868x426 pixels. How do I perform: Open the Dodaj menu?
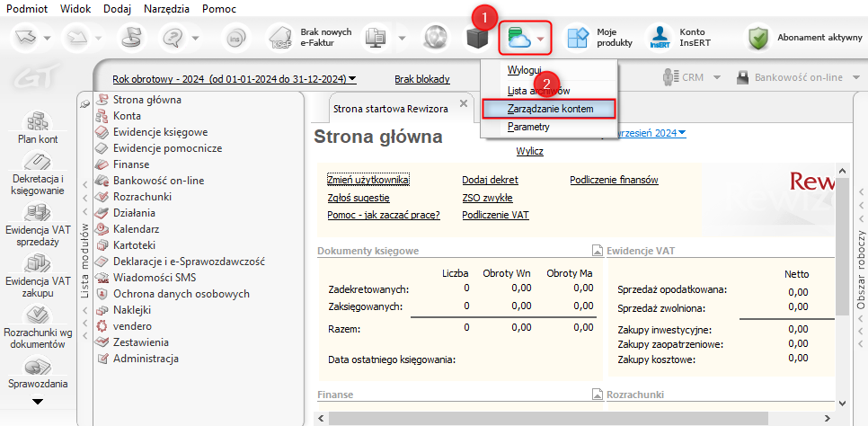point(118,9)
